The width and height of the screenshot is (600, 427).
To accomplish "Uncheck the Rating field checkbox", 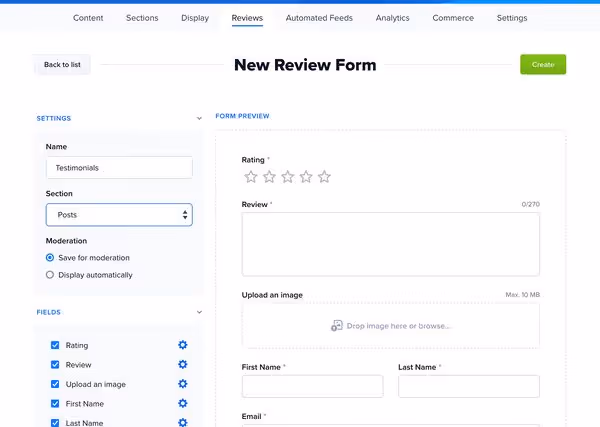I will click(55, 345).
